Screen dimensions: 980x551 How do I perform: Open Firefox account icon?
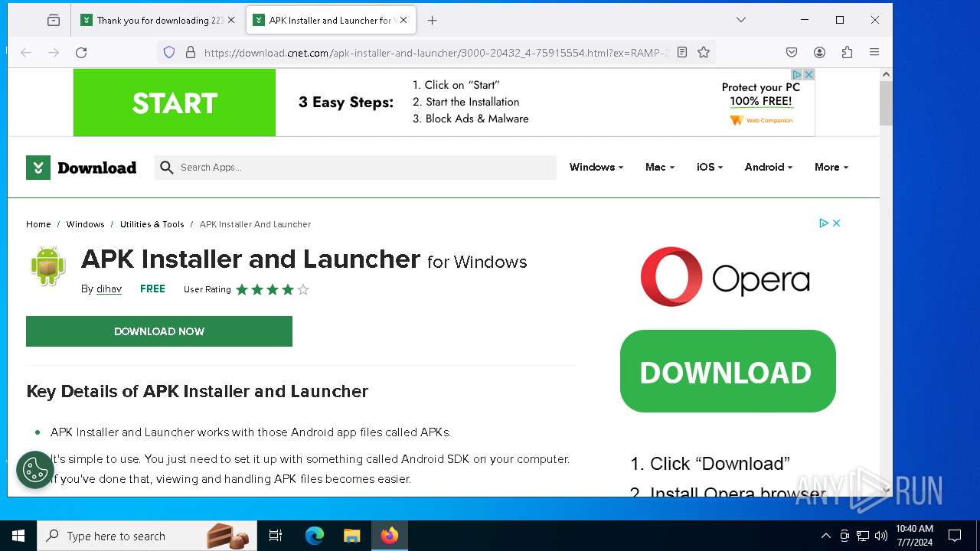click(x=819, y=52)
